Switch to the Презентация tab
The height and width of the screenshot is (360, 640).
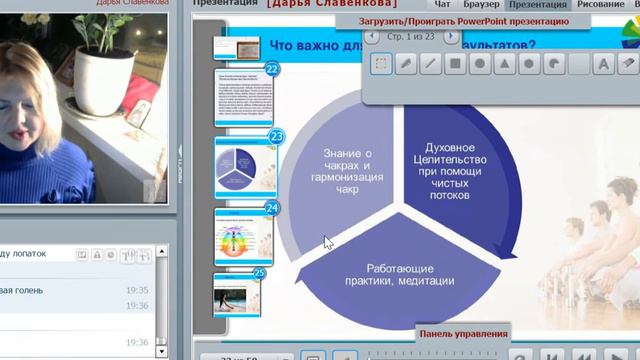pyautogui.click(x=538, y=4)
